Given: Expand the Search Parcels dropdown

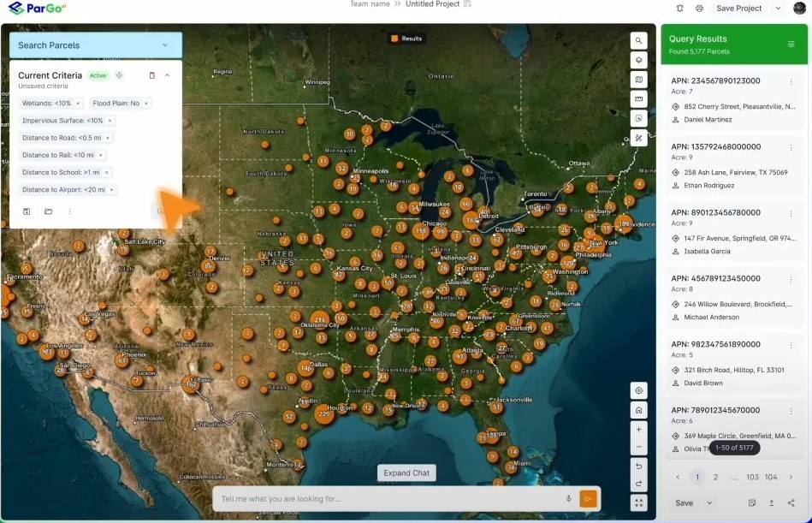Looking at the screenshot, I should (165, 45).
